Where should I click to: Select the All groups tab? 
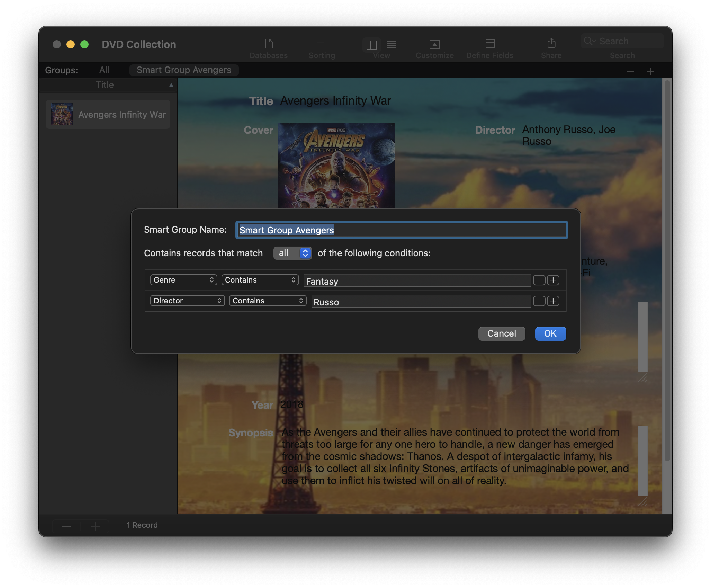click(x=104, y=70)
